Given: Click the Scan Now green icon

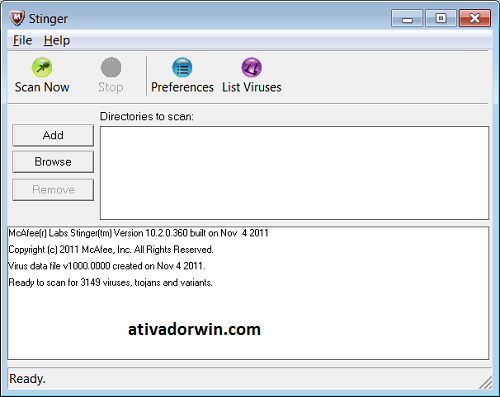Looking at the screenshot, I should pos(42,67).
